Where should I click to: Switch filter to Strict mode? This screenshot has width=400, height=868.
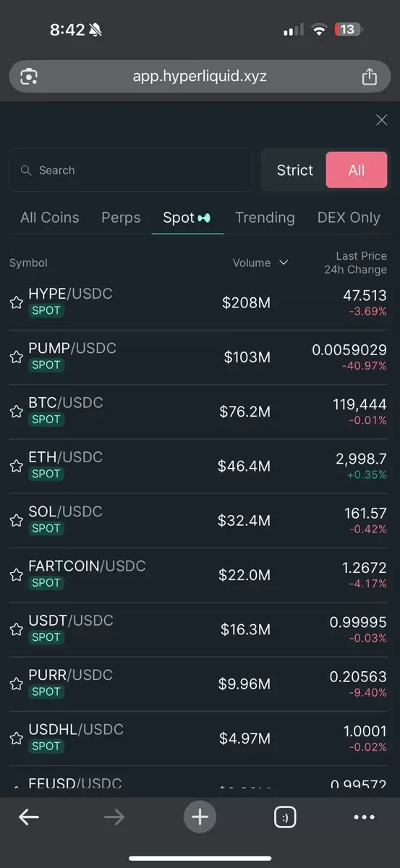(295, 170)
